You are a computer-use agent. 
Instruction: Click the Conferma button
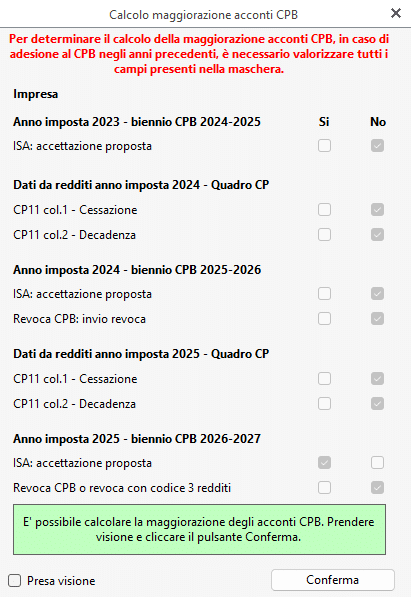(333, 580)
